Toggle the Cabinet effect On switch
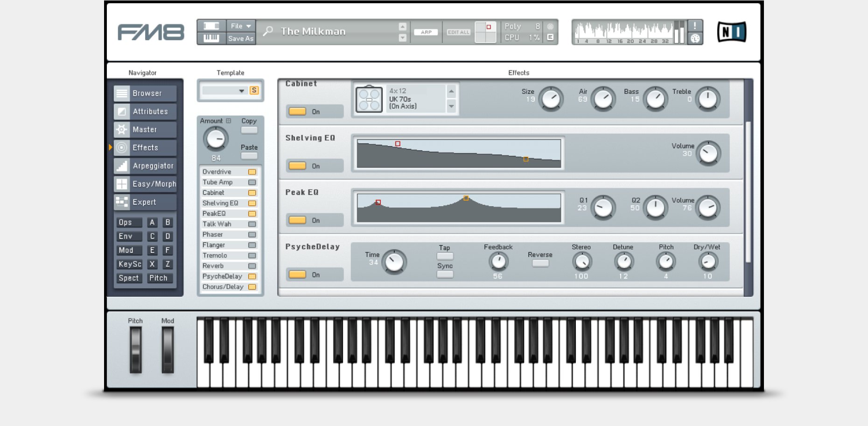Image resolution: width=868 pixels, height=426 pixels. [x=297, y=112]
